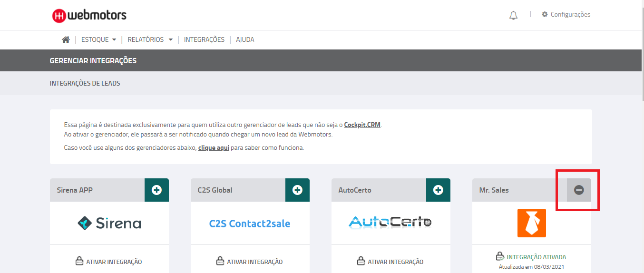Viewport: 644px width, 273px height.
Task: Click the AutoCerto card title
Action: click(x=355, y=190)
